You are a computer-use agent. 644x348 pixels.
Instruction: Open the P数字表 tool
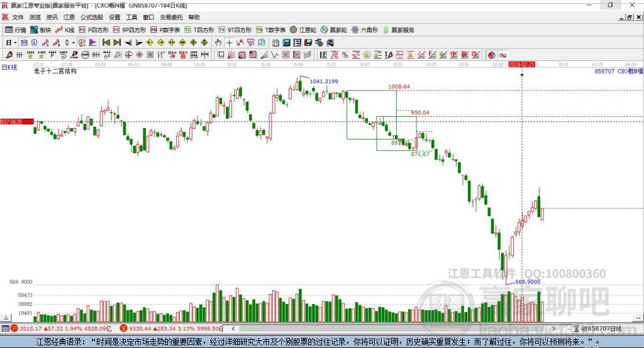click(165, 30)
